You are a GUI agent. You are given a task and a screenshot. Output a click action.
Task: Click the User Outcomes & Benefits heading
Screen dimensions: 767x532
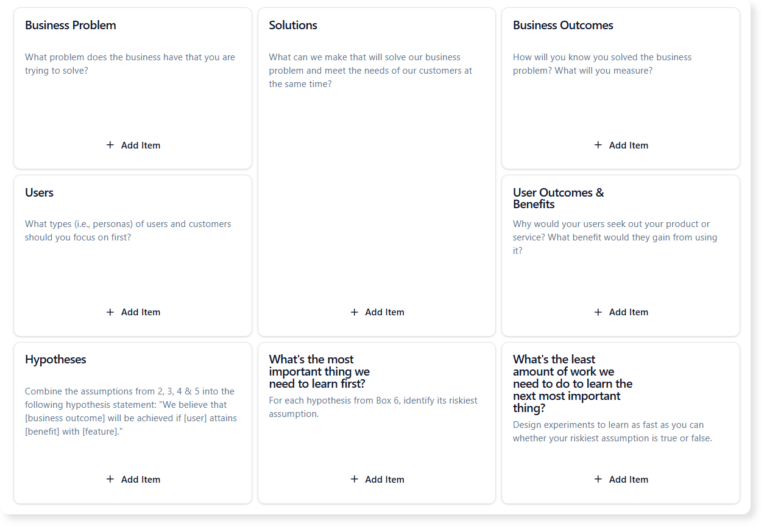pyautogui.click(x=559, y=198)
